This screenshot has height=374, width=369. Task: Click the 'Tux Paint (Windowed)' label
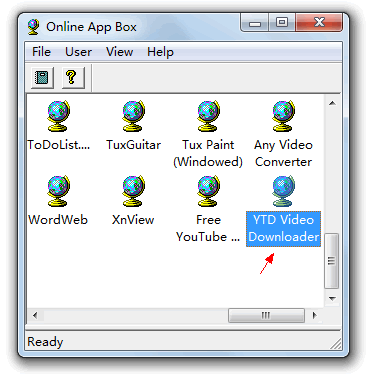pos(208,153)
